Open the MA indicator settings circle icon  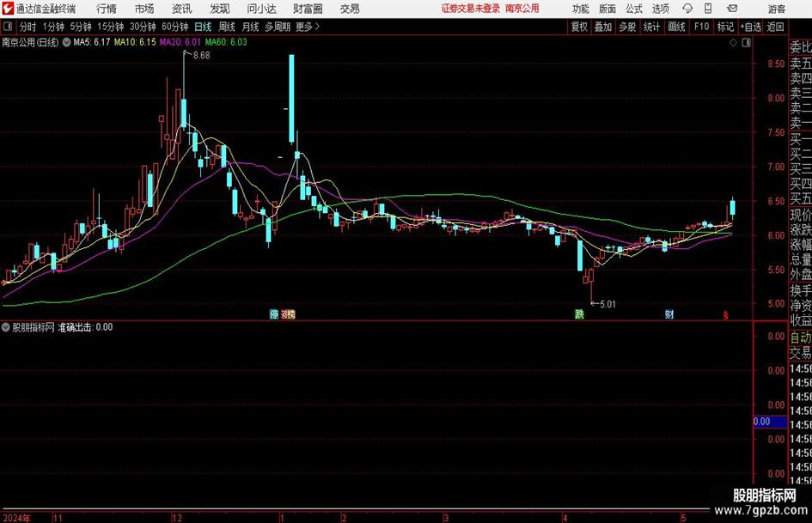(66, 42)
